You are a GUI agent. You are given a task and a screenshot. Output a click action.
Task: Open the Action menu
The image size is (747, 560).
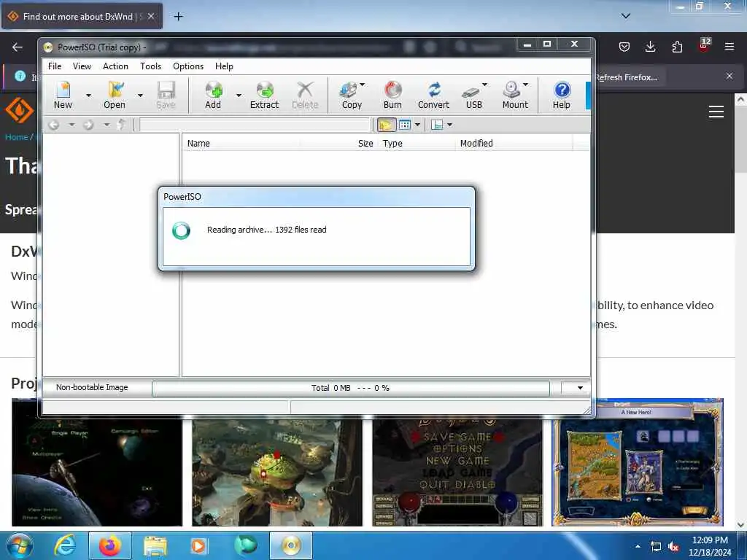pyautogui.click(x=115, y=66)
